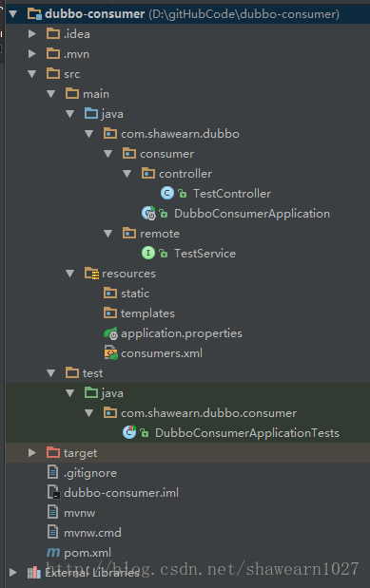
Task: Click the consumer package icon
Action: 129,153
